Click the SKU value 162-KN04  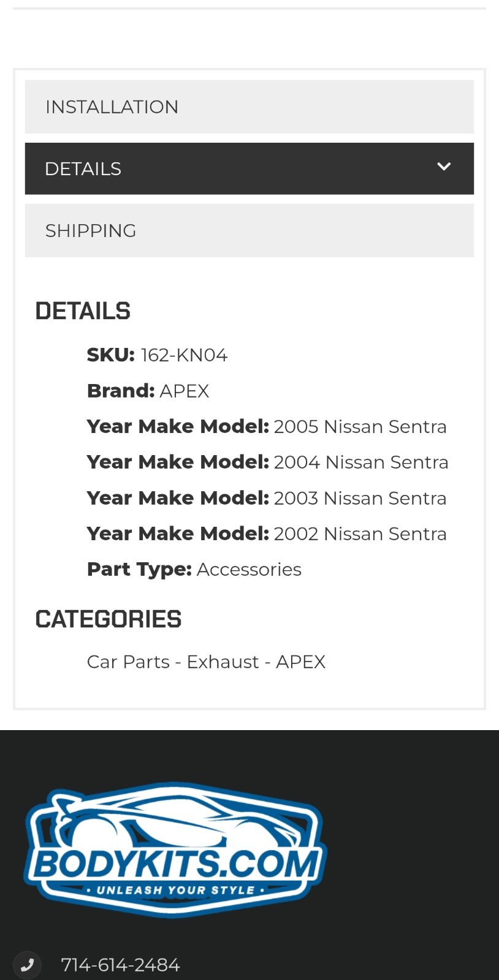pyautogui.click(x=184, y=355)
